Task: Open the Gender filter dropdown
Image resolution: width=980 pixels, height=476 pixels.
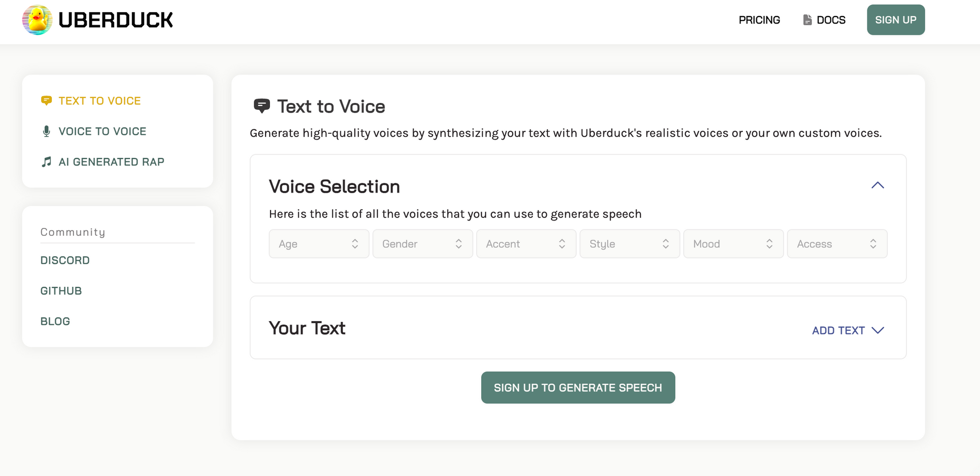Action: pos(422,244)
